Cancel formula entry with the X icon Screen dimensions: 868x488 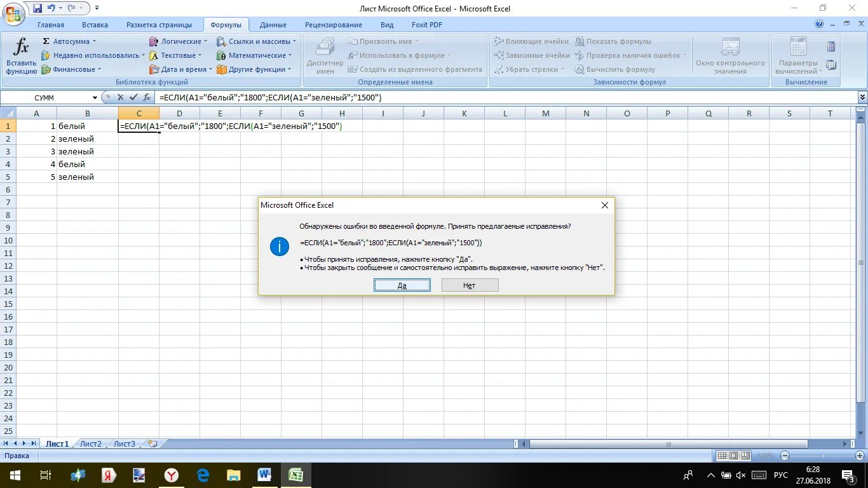120,97
